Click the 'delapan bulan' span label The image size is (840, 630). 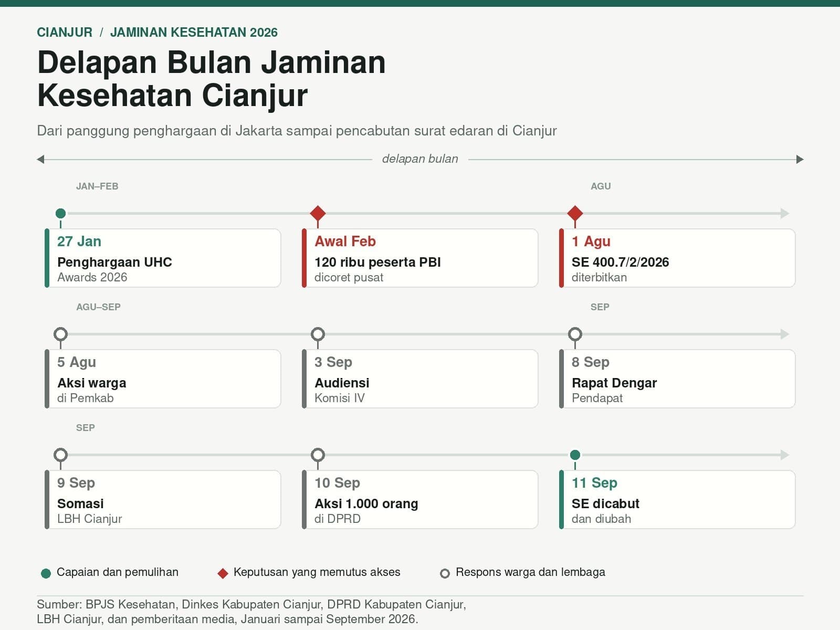pyautogui.click(x=420, y=159)
